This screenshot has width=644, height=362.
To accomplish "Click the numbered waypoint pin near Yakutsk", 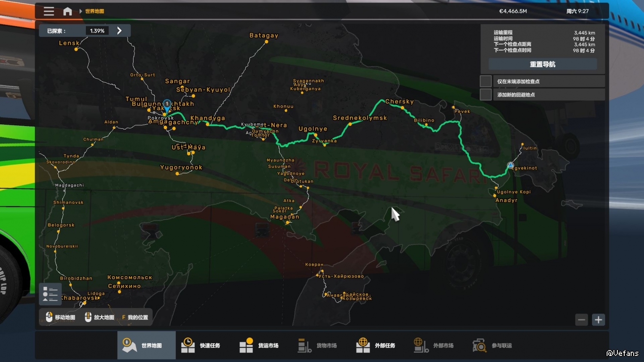I will tap(167, 104).
